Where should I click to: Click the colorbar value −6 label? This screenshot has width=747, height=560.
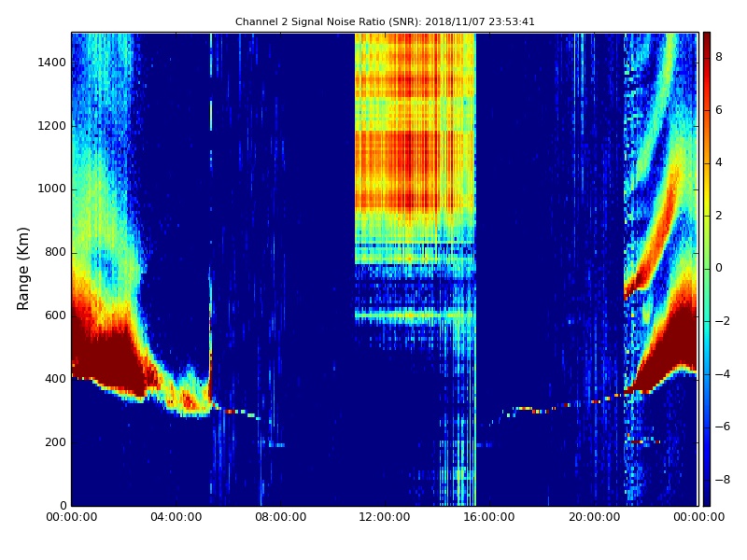point(723,427)
